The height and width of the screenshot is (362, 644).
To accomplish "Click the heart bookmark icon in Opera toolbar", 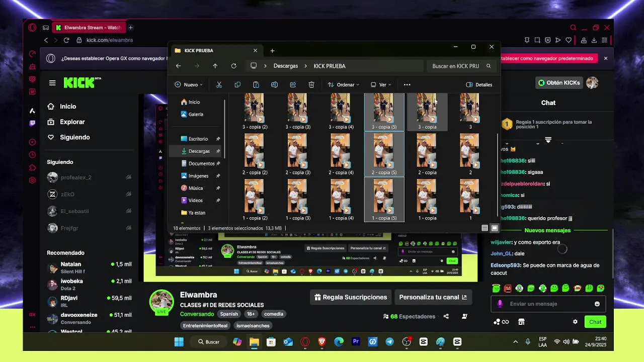I will tap(569, 40).
